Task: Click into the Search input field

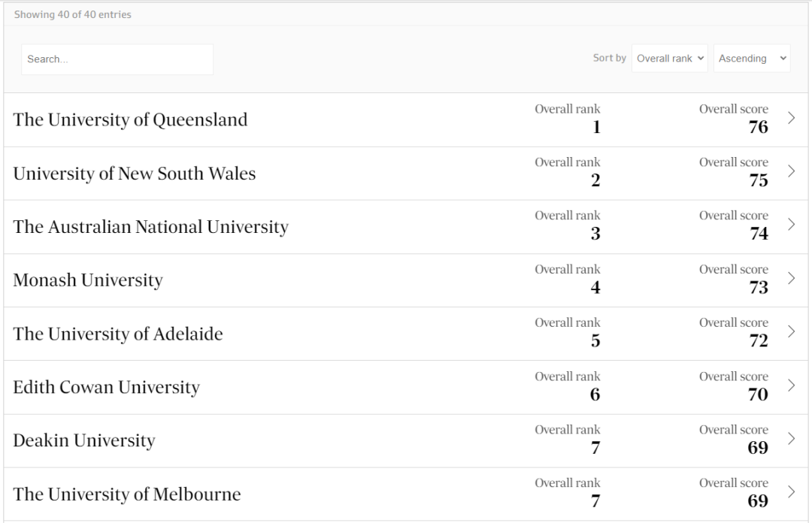Action: pyautogui.click(x=117, y=59)
